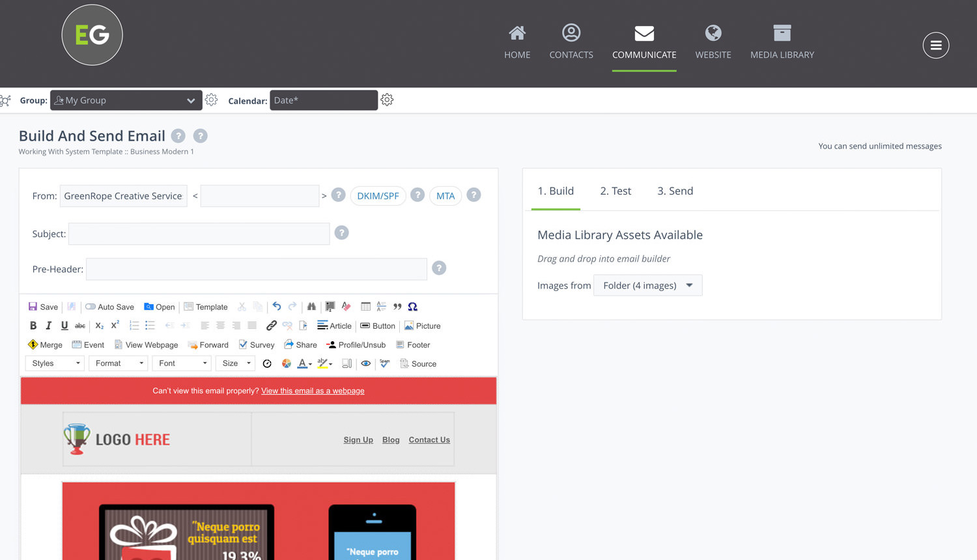Viewport: 977px width, 560px height.
Task: Insert a Picture into the email
Action: (423, 326)
